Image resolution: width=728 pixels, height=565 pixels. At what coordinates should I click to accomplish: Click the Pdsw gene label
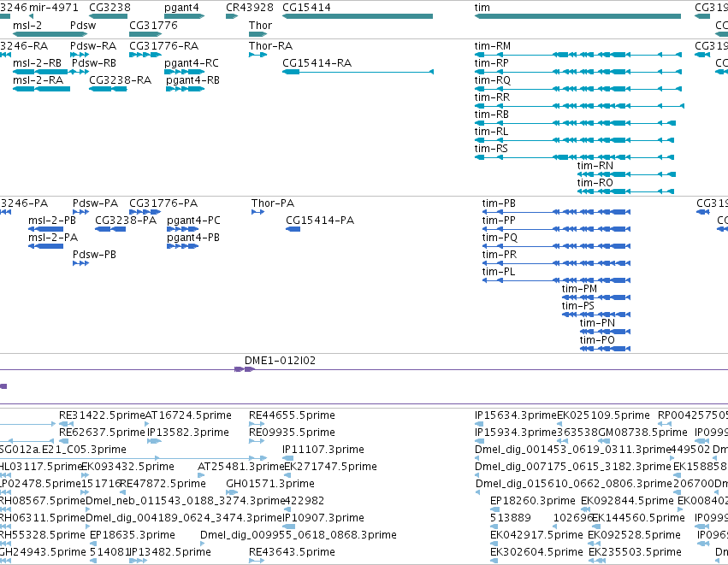(83, 25)
